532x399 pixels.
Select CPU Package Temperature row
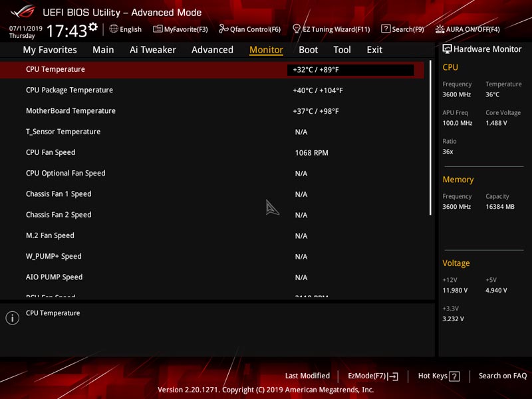tap(211, 90)
